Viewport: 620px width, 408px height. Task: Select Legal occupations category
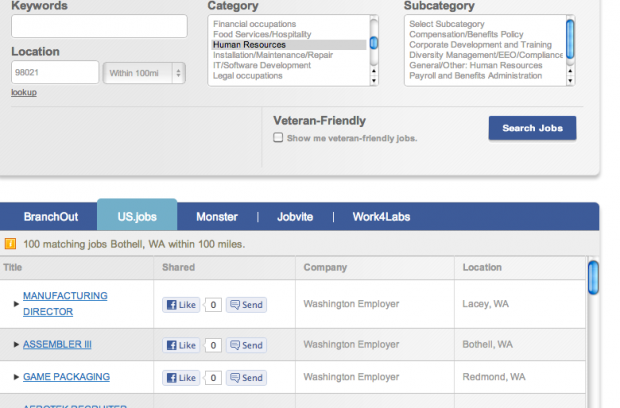[x=248, y=76]
